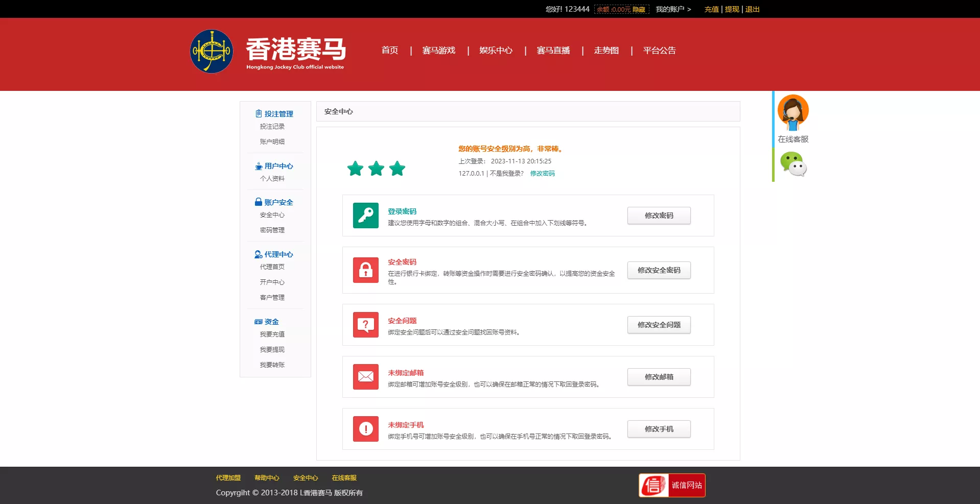
Task: Expand the 资金 sidebar section
Action: click(271, 321)
